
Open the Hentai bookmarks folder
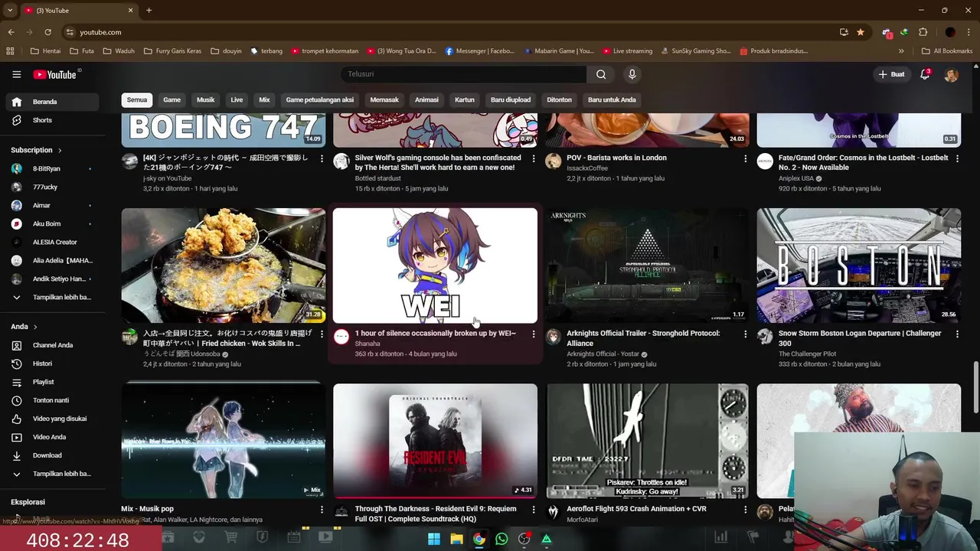(x=46, y=51)
